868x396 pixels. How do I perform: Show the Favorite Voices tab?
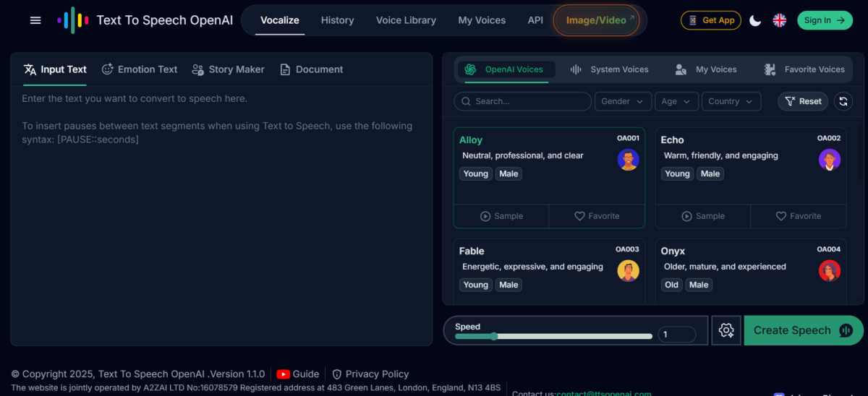tap(804, 69)
